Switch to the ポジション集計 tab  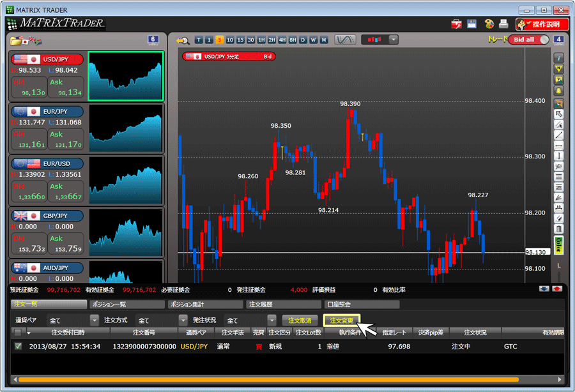205,304
